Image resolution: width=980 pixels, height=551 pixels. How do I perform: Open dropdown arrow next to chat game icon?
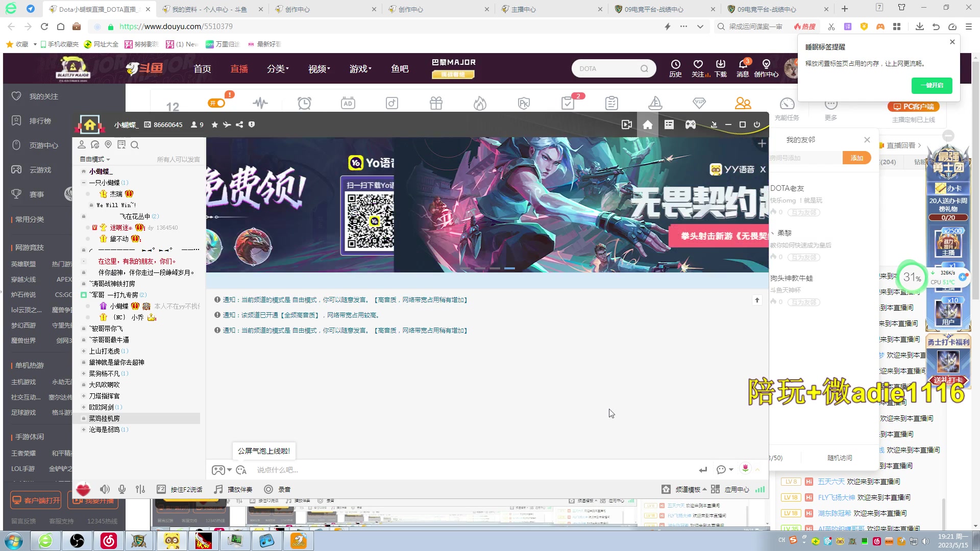pos(230,470)
